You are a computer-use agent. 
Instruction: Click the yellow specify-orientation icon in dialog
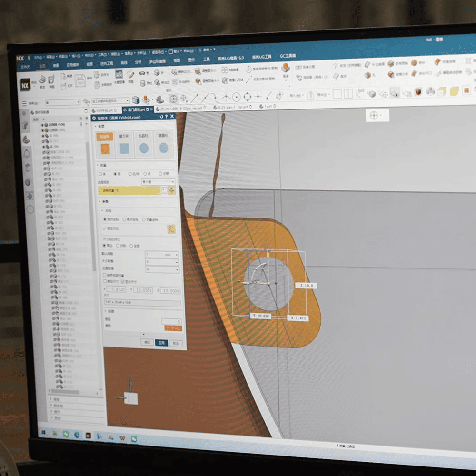pos(171,229)
